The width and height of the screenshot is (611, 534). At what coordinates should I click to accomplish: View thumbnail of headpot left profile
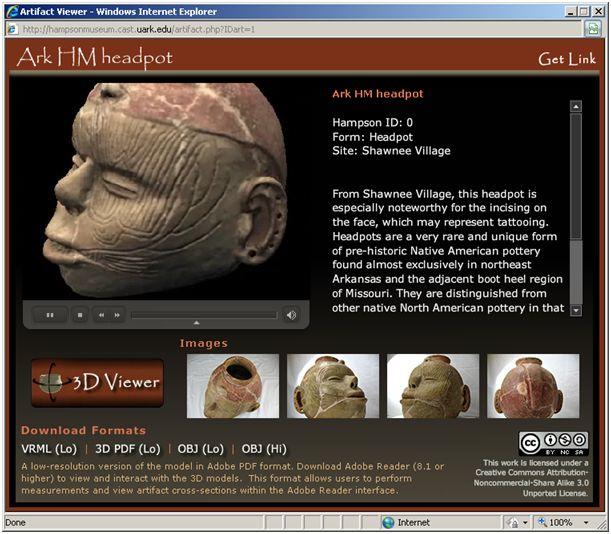point(433,386)
